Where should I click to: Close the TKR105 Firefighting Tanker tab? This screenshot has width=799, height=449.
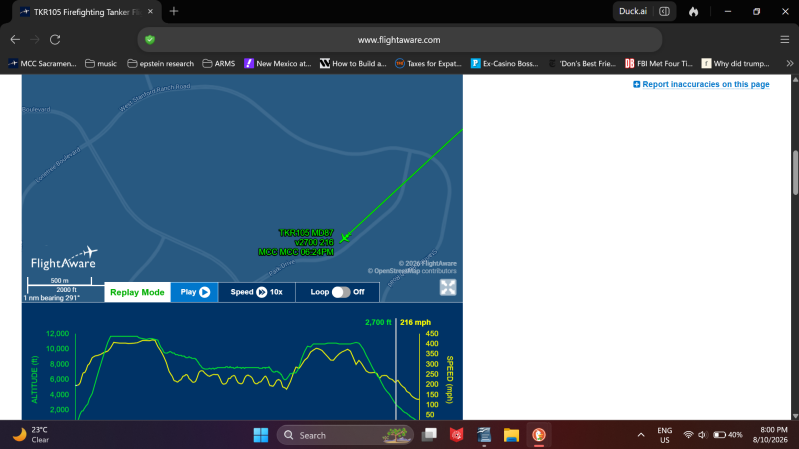[x=150, y=12]
